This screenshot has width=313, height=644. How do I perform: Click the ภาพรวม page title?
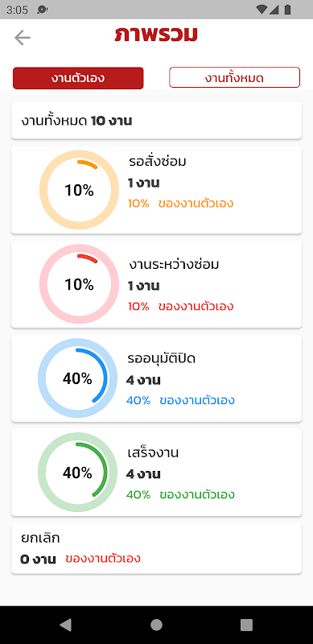(156, 35)
